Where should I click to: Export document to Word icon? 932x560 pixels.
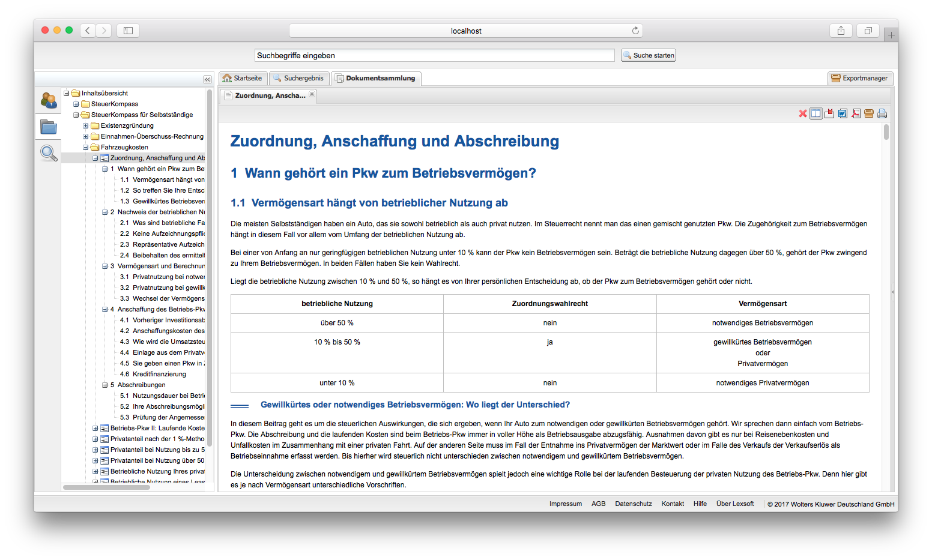pos(843,113)
